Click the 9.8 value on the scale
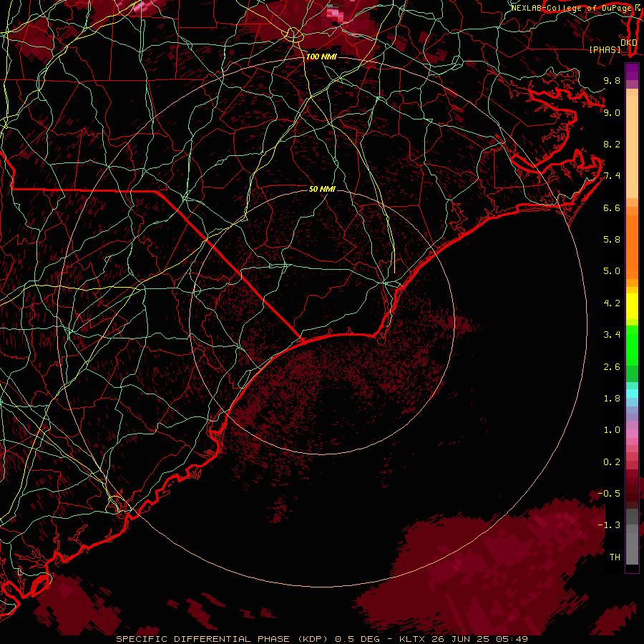Screen dimensions: 644x644 tap(612, 80)
